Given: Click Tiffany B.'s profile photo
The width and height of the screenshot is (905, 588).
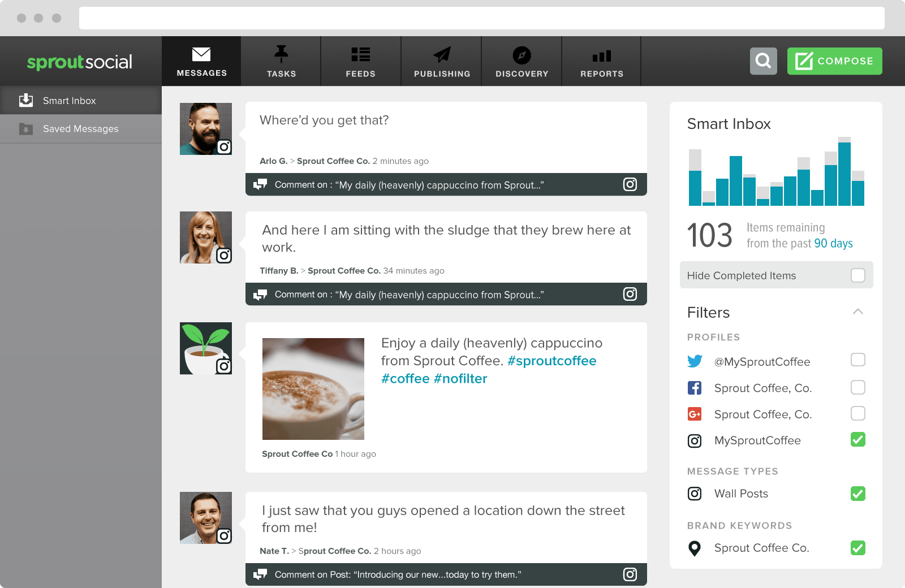Looking at the screenshot, I should click(x=206, y=237).
